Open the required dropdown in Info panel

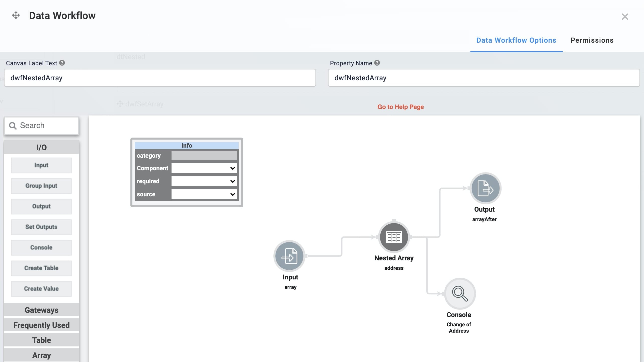pos(204,181)
